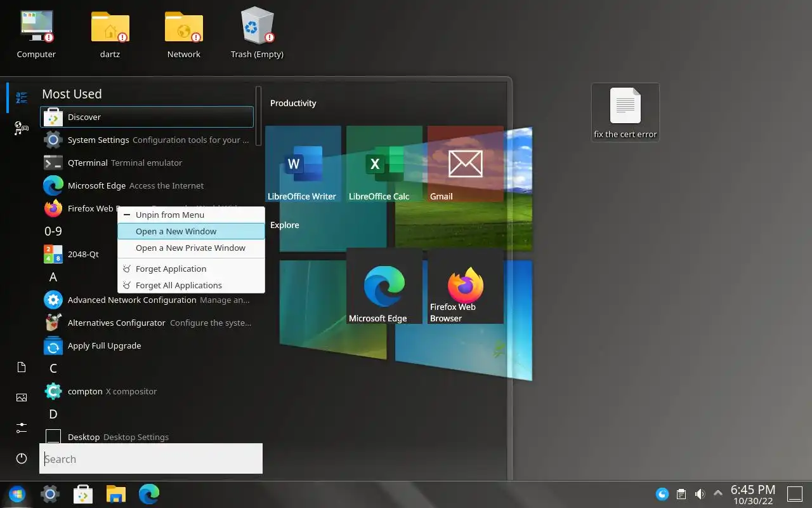The image size is (812, 508).
Task: Choose Open a New Private Window
Action: [x=191, y=248]
